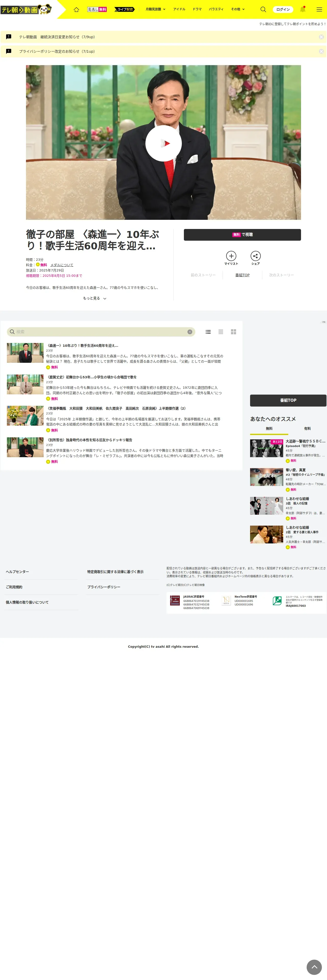Image resolution: width=327 pixels, height=980 pixels.
Task: Click the NexTone license logo
Action: click(x=226, y=601)
